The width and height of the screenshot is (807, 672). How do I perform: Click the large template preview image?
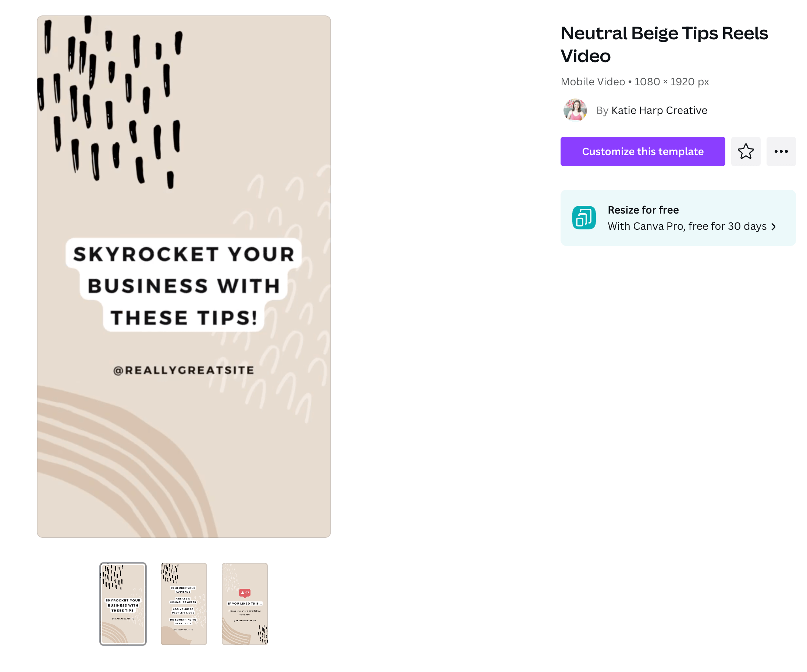click(x=184, y=276)
